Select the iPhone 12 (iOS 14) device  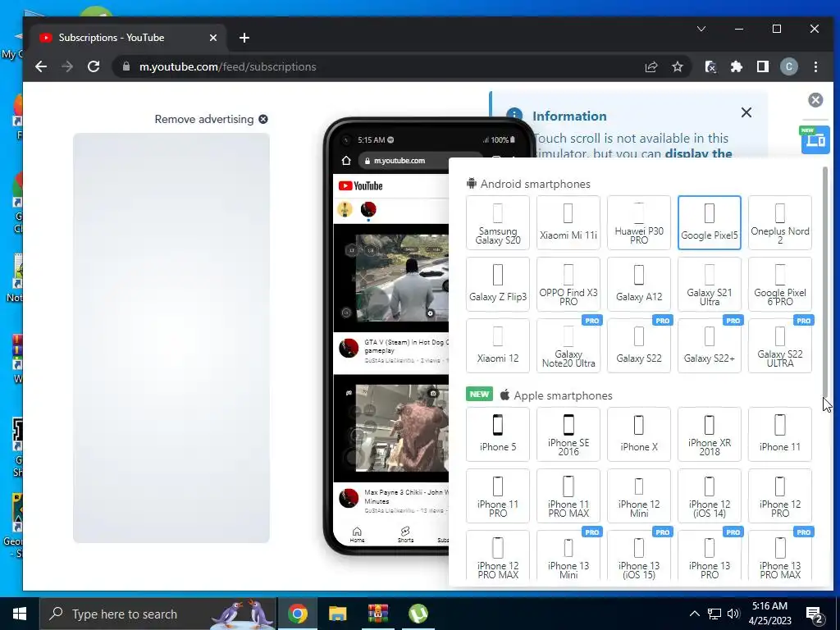coord(710,496)
